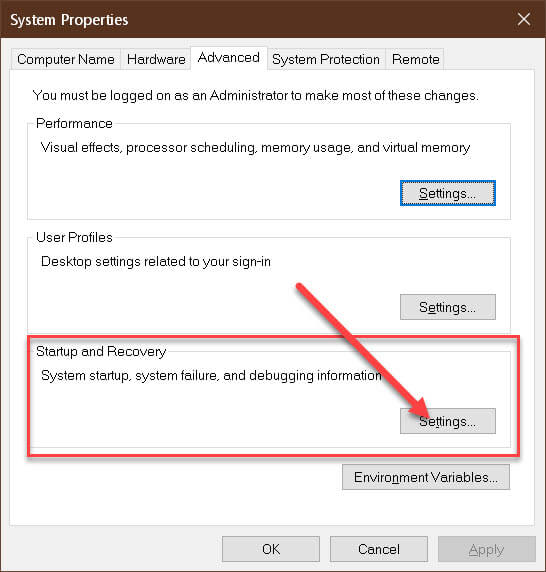Viewport: 546px width, 572px height.
Task: Click the System Properties title bar text
Action: pyautogui.click(x=69, y=20)
